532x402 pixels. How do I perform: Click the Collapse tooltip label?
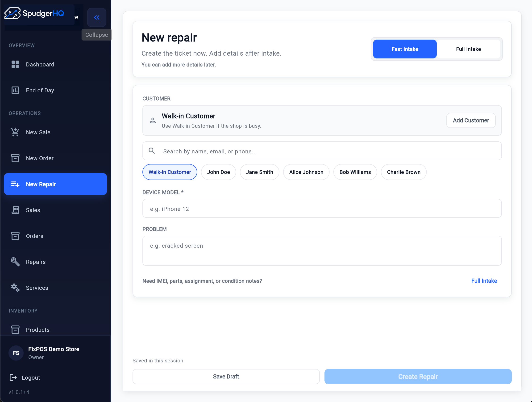tap(96, 35)
